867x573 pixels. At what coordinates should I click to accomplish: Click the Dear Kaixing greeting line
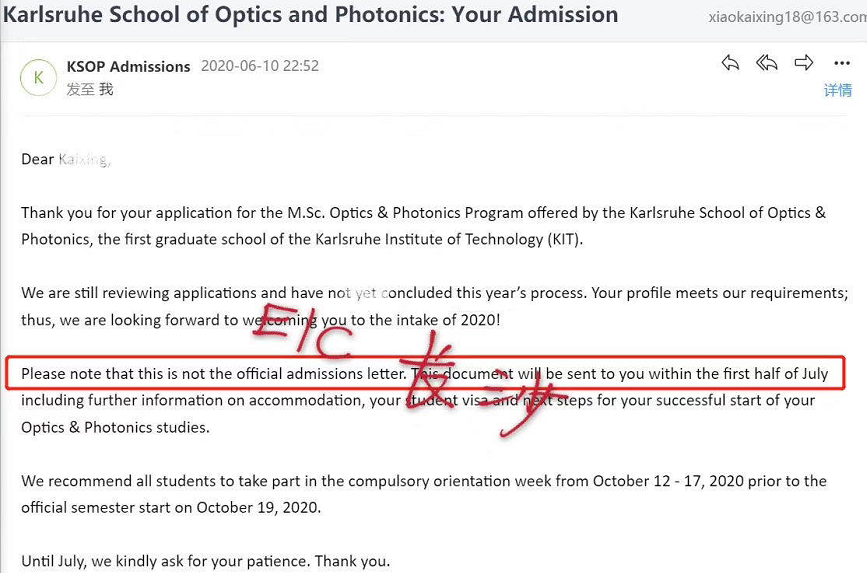(66, 159)
